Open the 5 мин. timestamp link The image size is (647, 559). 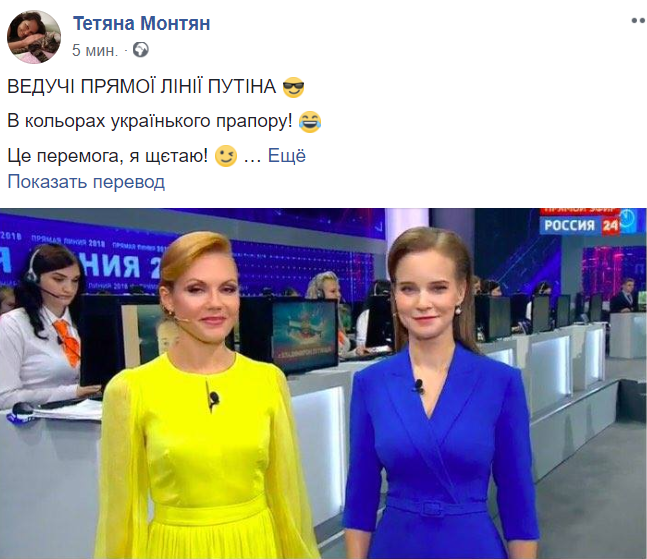pos(95,50)
